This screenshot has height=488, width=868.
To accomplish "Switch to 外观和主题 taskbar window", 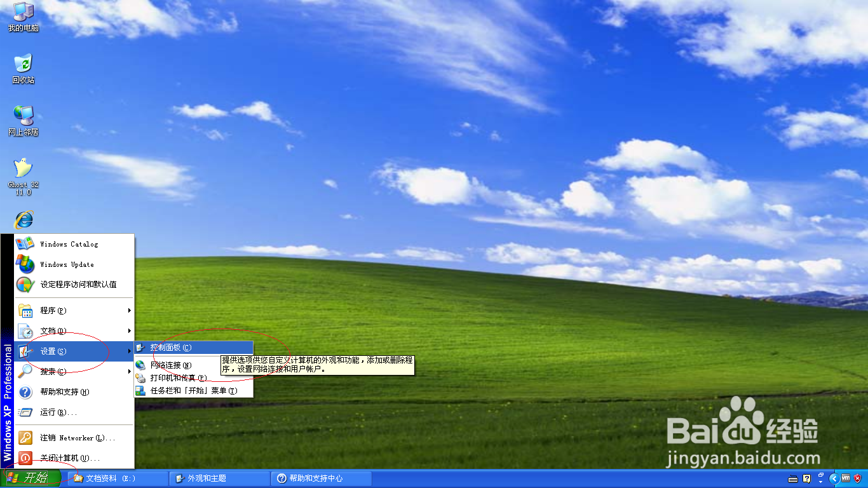I will click(220, 478).
